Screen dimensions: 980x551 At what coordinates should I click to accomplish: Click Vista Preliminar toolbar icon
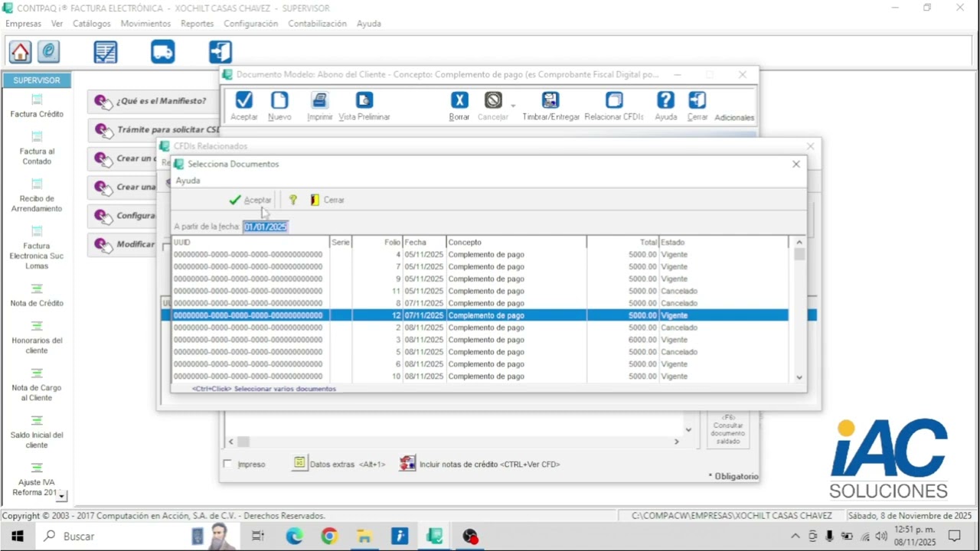[364, 106]
